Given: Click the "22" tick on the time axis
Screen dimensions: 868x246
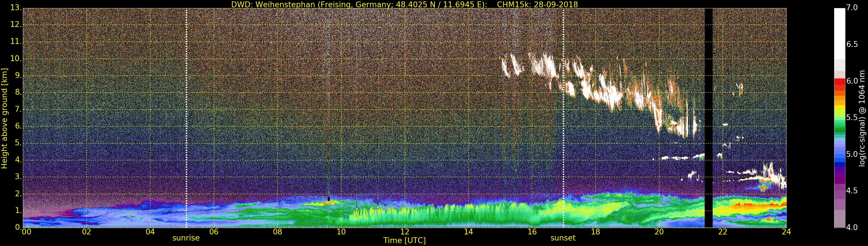Looking at the screenshot, I should pyautogui.click(x=723, y=232).
